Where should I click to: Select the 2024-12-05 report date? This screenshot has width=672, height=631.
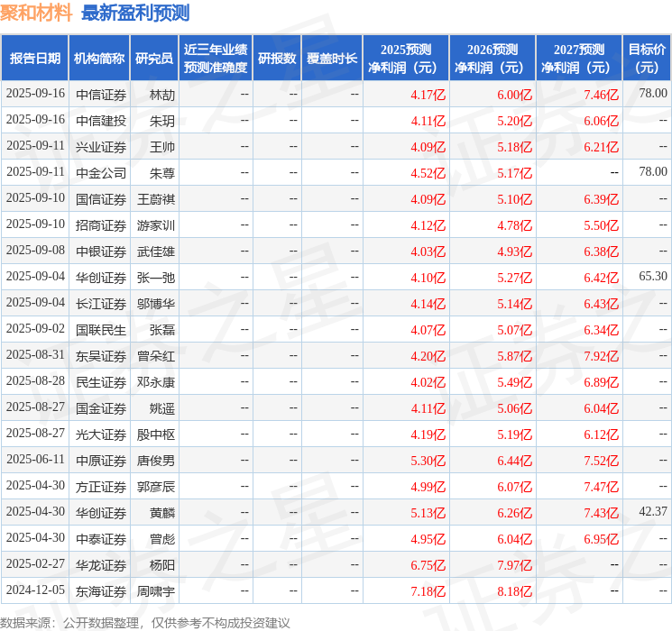[35, 590]
